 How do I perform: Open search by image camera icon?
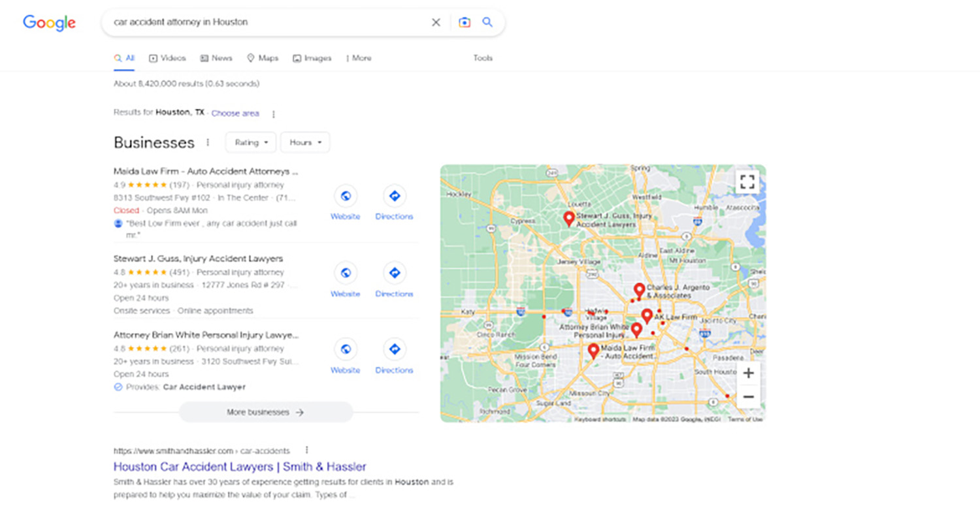pyautogui.click(x=465, y=22)
